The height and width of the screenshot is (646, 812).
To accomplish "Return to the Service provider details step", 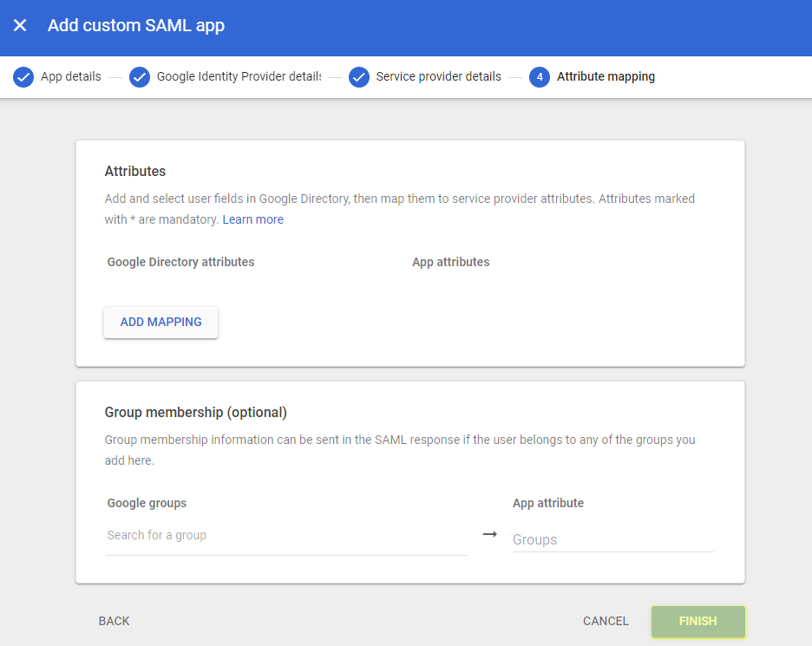I will 438,77.
